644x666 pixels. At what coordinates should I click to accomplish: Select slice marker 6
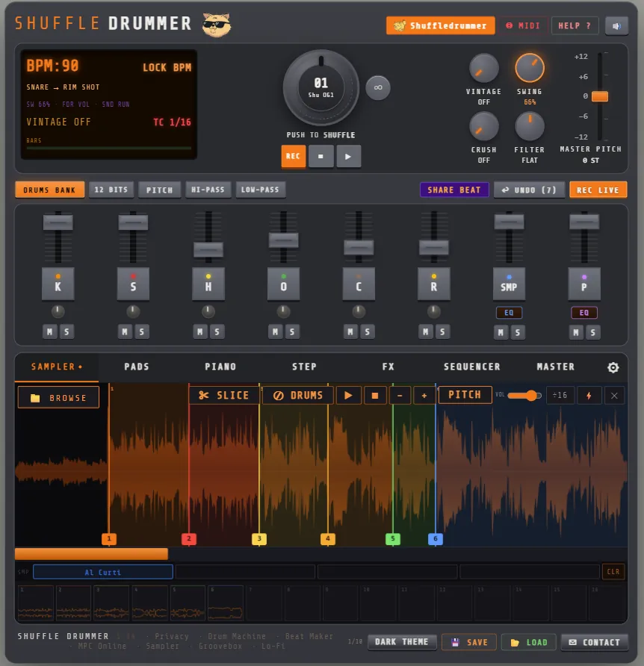coord(436,538)
